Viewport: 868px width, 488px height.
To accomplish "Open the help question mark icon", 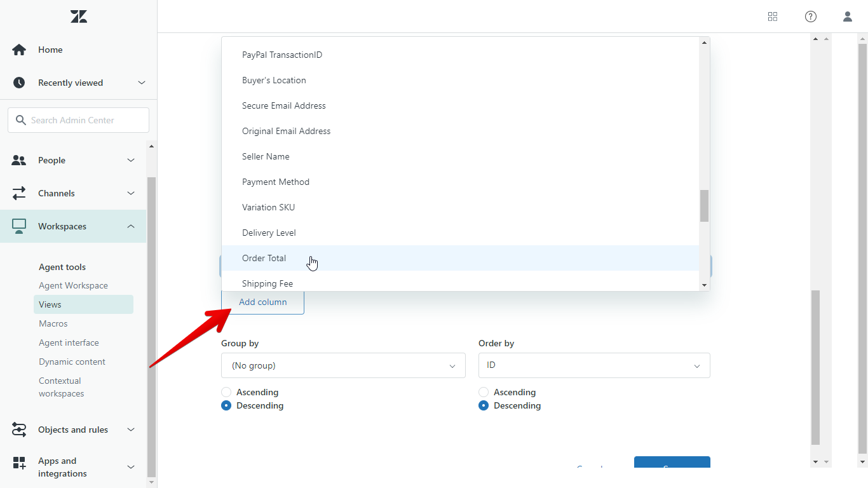I will [811, 17].
